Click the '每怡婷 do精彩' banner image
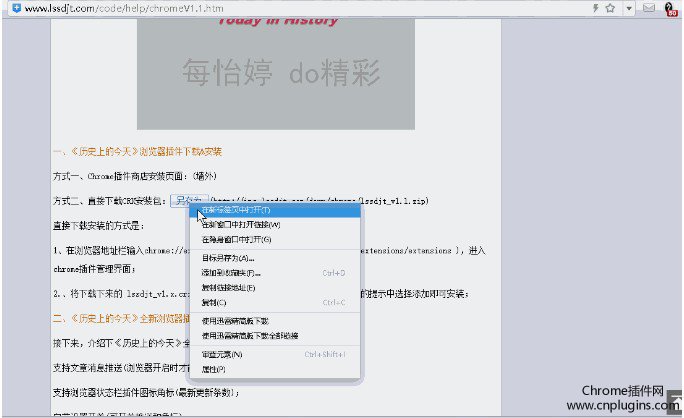684x418 pixels. [276, 73]
